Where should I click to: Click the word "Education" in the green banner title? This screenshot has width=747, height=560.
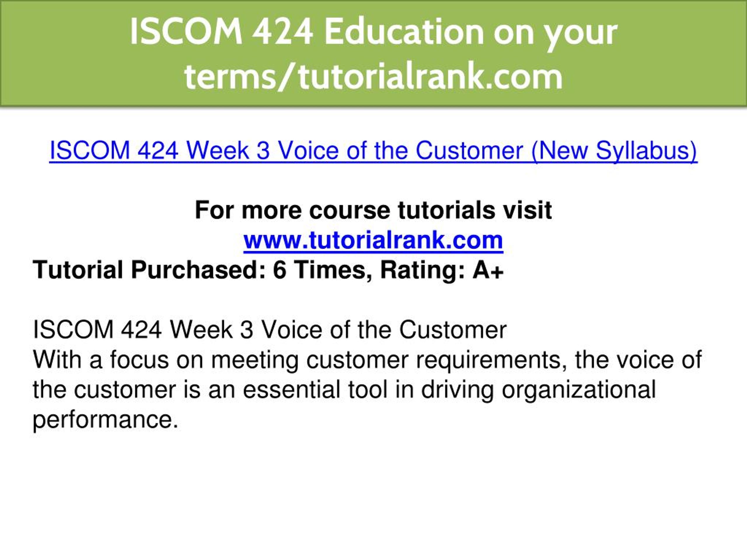(x=404, y=32)
